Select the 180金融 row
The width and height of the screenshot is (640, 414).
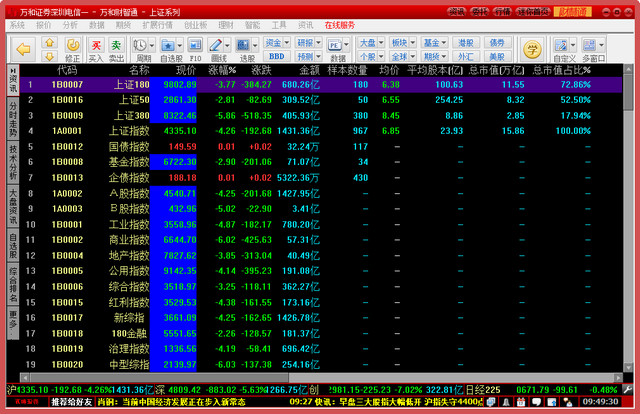pos(321,334)
